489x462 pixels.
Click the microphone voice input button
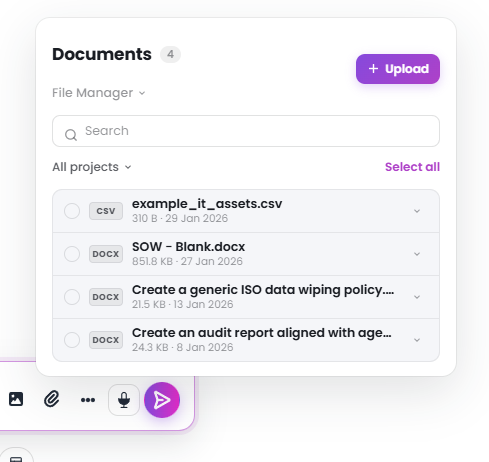click(x=124, y=400)
